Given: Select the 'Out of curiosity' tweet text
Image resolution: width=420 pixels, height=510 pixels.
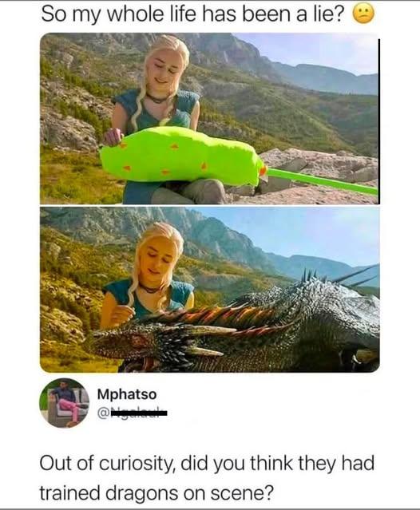Looking at the screenshot, I should click(x=207, y=478).
